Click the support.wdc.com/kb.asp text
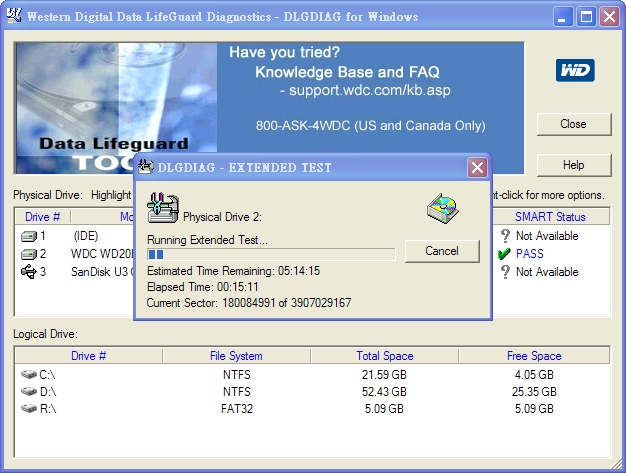Screen dimensions: 626x473 tap(370, 90)
